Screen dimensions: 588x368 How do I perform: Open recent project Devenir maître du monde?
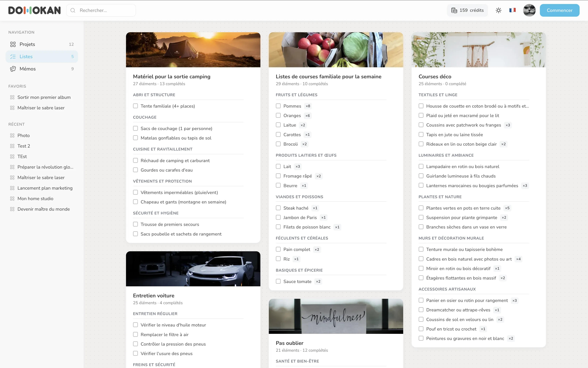click(x=42, y=209)
